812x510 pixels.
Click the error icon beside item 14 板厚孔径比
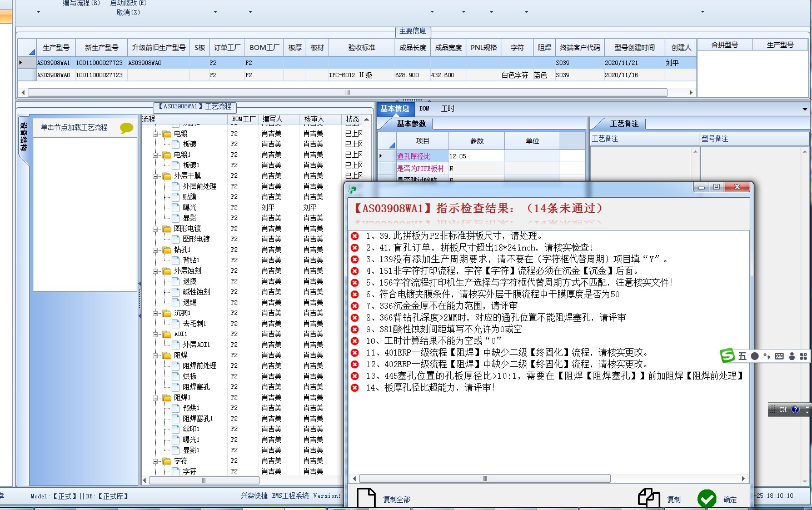pyautogui.click(x=355, y=387)
